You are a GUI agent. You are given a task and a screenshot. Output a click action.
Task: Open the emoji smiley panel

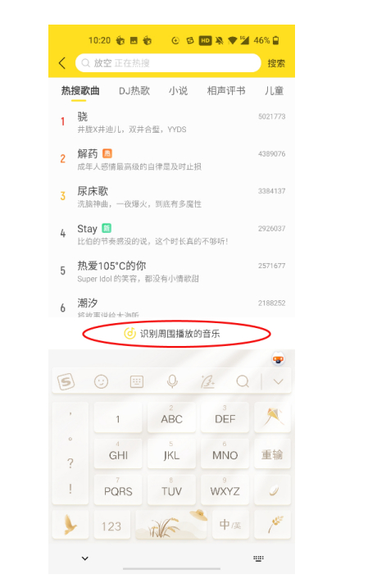click(x=101, y=382)
